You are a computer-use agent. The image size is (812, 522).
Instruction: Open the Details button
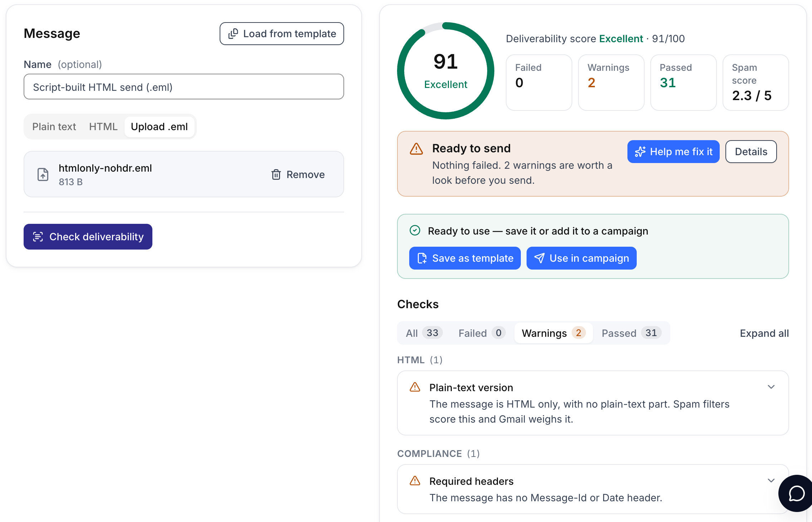click(x=751, y=152)
